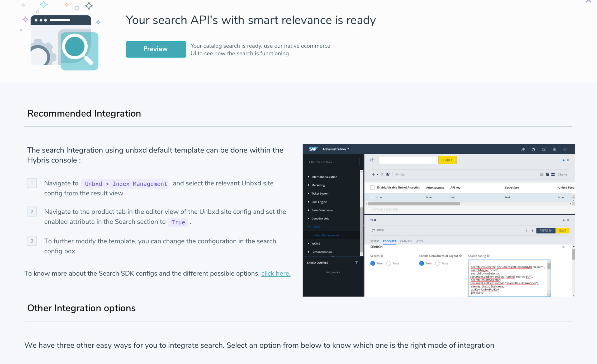Select Index Management in the tree
Screen dimensions: 597x364
click(326, 235)
